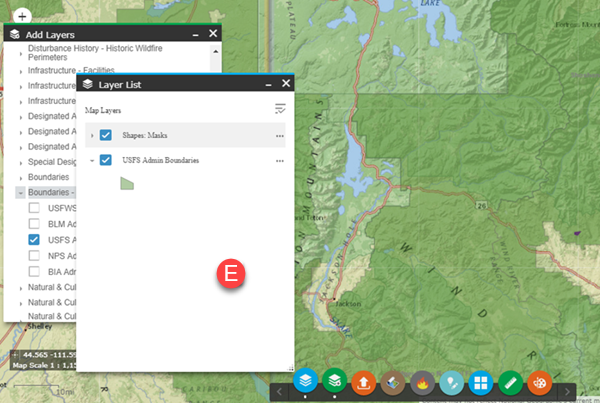Open the brown map swipe widget icon
The height and width of the screenshot is (403, 600).
pos(393,383)
